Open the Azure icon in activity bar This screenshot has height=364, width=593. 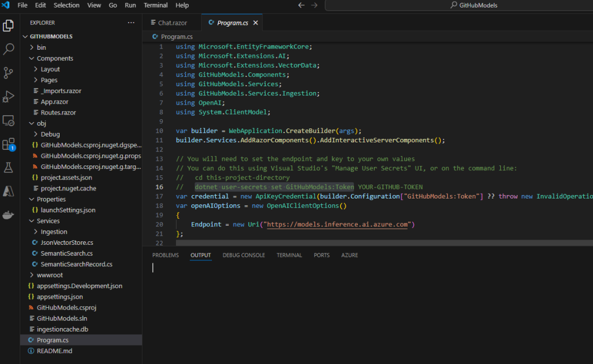(x=8, y=192)
